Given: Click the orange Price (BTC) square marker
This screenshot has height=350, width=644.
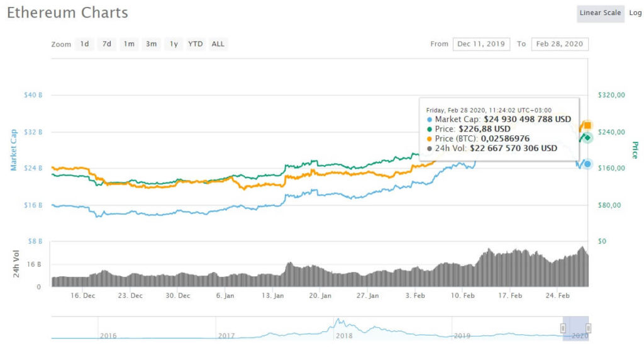Looking at the screenshot, I should (x=588, y=125).
